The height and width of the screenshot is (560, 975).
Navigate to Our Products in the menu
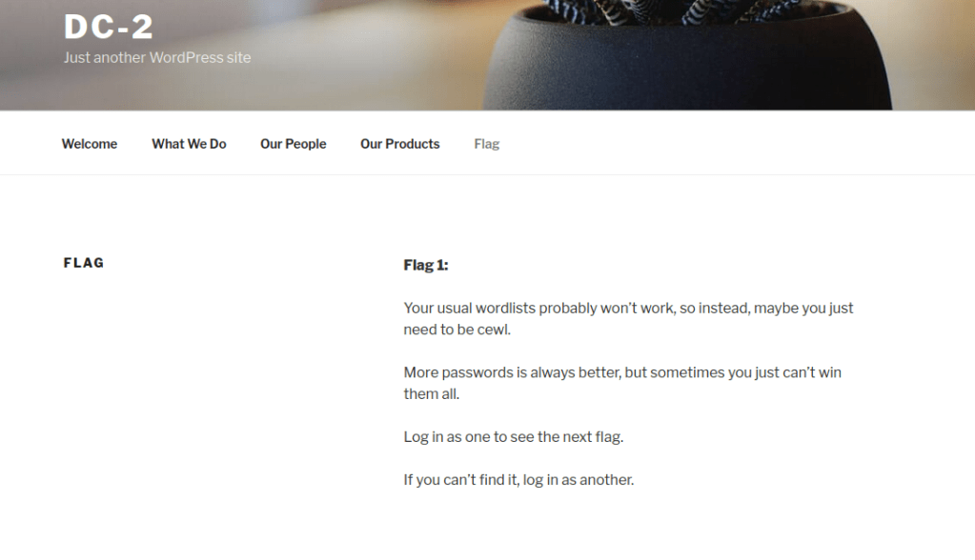[399, 144]
